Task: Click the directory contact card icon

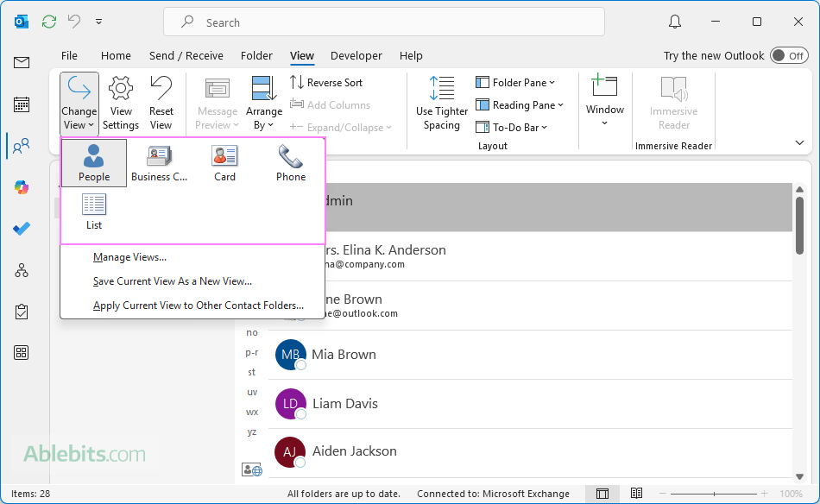Action: point(251,469)
